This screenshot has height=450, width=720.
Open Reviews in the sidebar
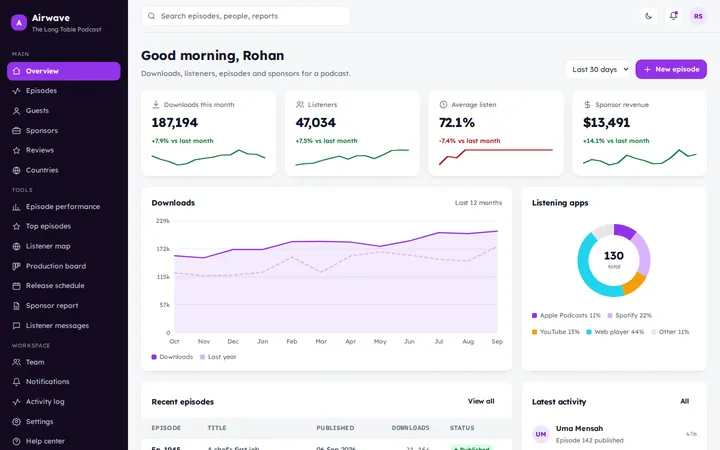[64, 150]
